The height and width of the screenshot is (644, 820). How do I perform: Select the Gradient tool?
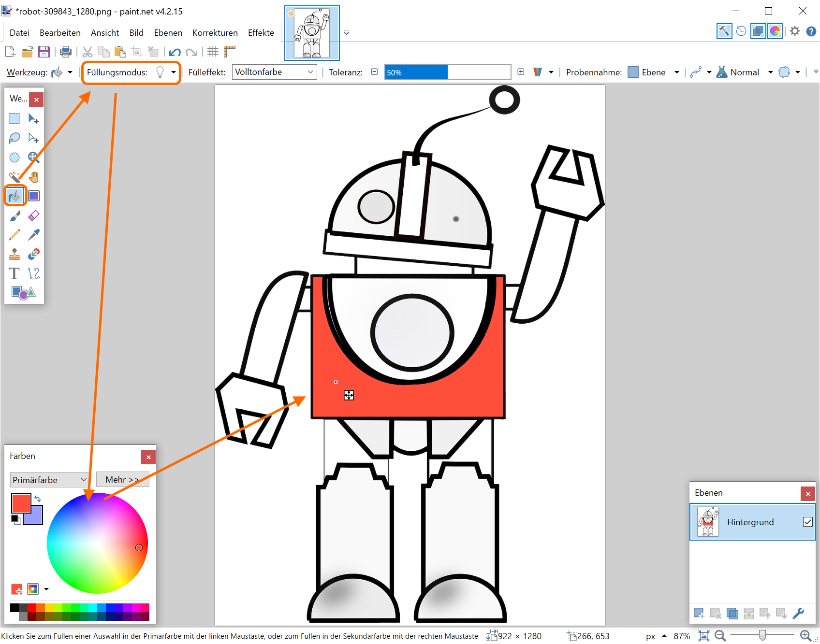[34, 196]
